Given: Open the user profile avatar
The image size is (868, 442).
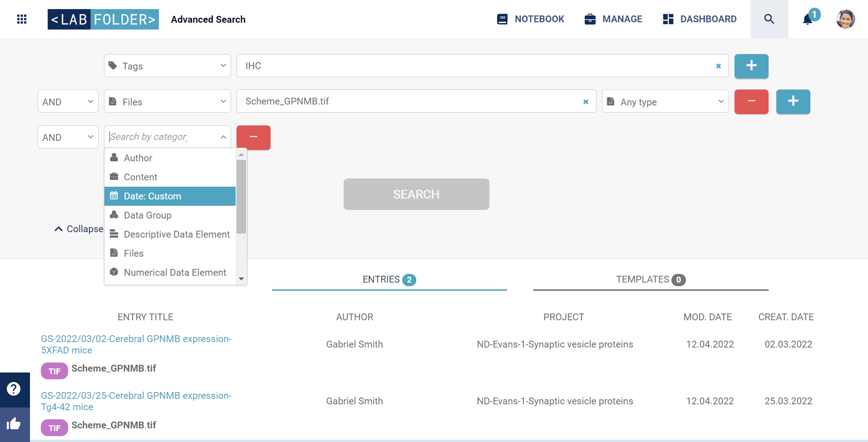Looking at the screenshot, I should pos(845,19).
